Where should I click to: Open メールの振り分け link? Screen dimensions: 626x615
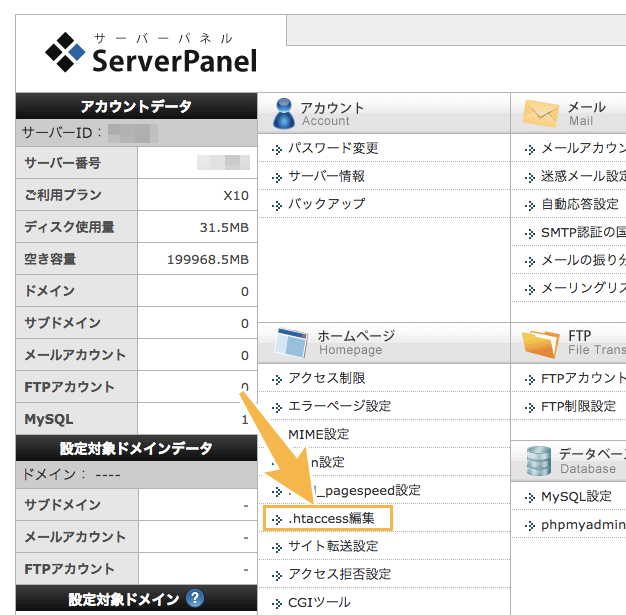[x=583, y=260]
